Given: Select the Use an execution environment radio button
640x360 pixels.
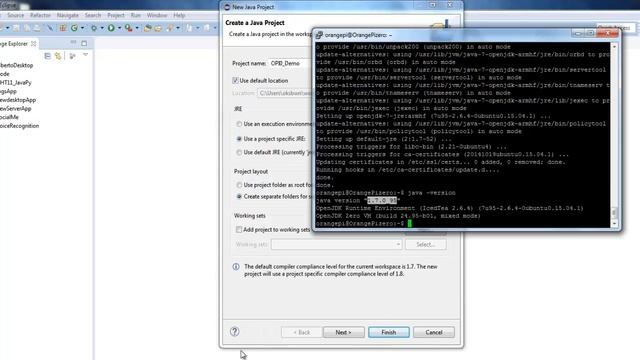Looking at the screenshot, I should click(239, 124).
